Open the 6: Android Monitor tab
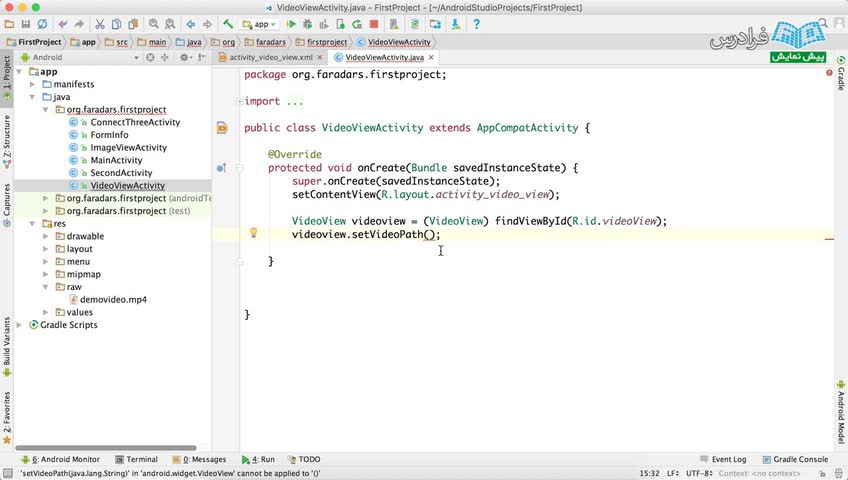Screen dimensions: 848x480 click(x=61, y=459)
